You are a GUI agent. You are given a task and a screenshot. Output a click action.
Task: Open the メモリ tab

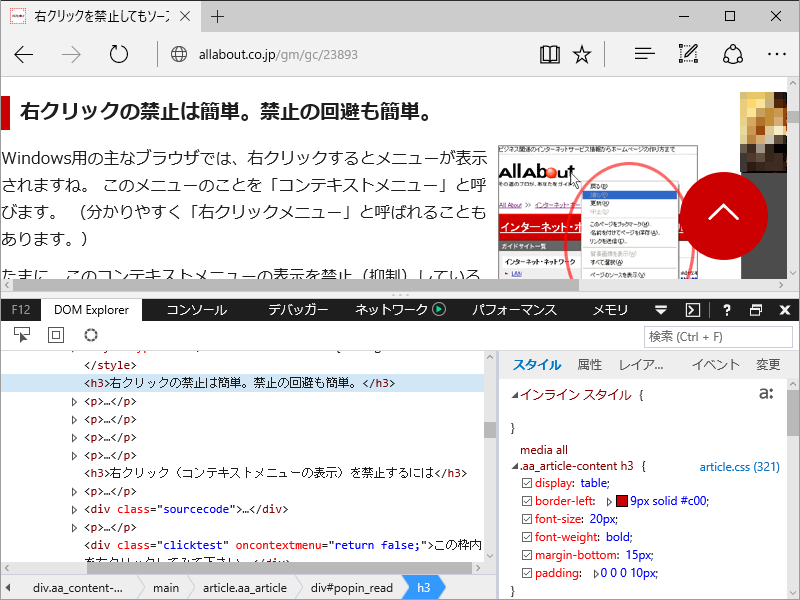point(610,310)
